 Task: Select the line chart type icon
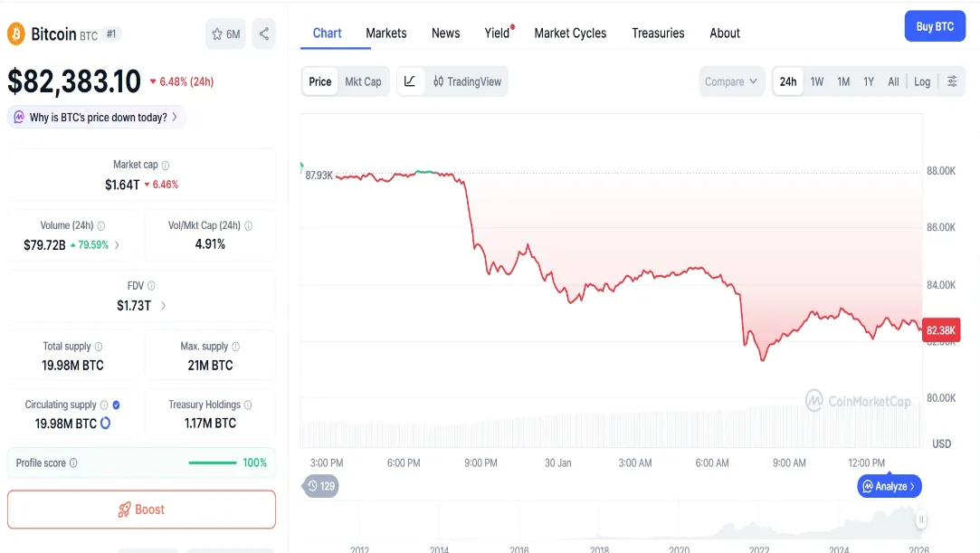(410, 81)
